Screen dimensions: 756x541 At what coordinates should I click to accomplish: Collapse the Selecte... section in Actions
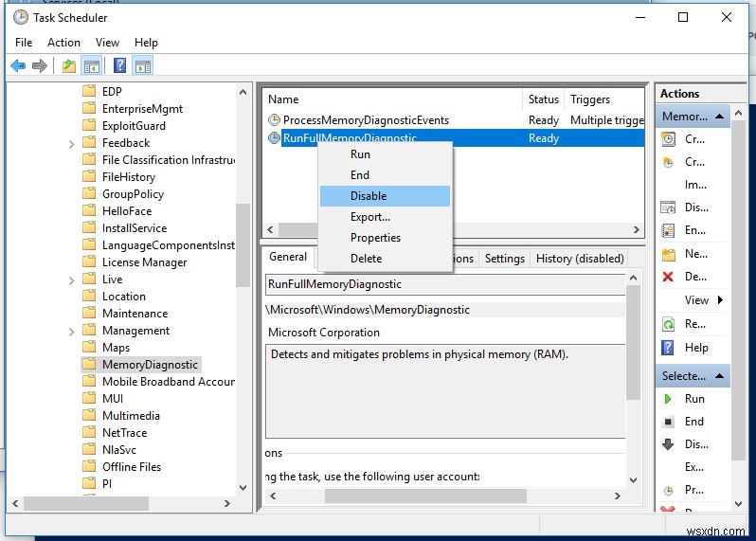click(x=720, y=375)
